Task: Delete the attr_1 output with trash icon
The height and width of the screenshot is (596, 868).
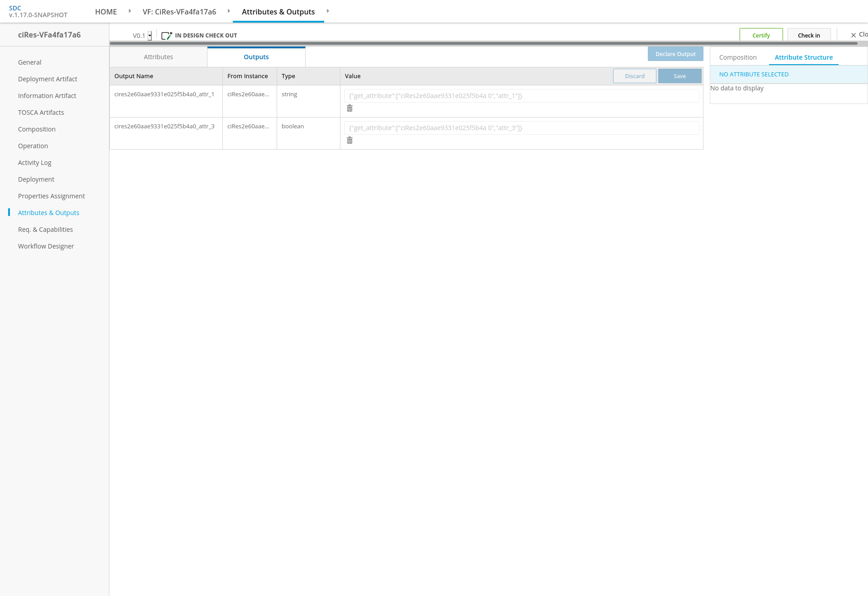Action: (x=349, y=108)
